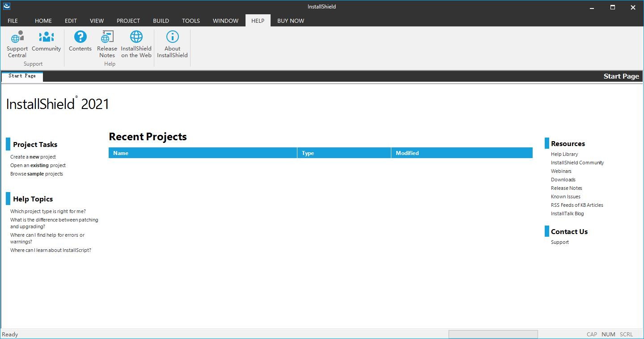Screen dimensions: 644x339
Task: Open patching versus upgrading help topic
Action: pyautogui.click(x=54, y=223)
